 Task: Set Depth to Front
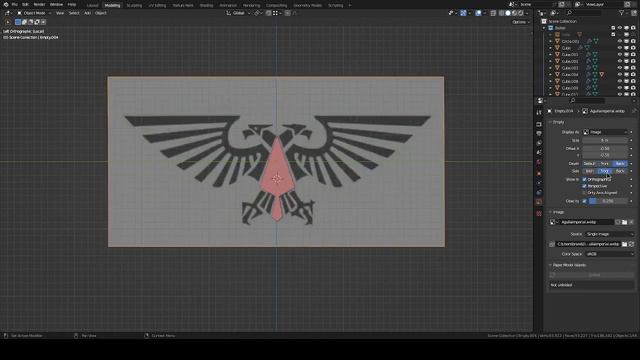click(x=604, y=164)
